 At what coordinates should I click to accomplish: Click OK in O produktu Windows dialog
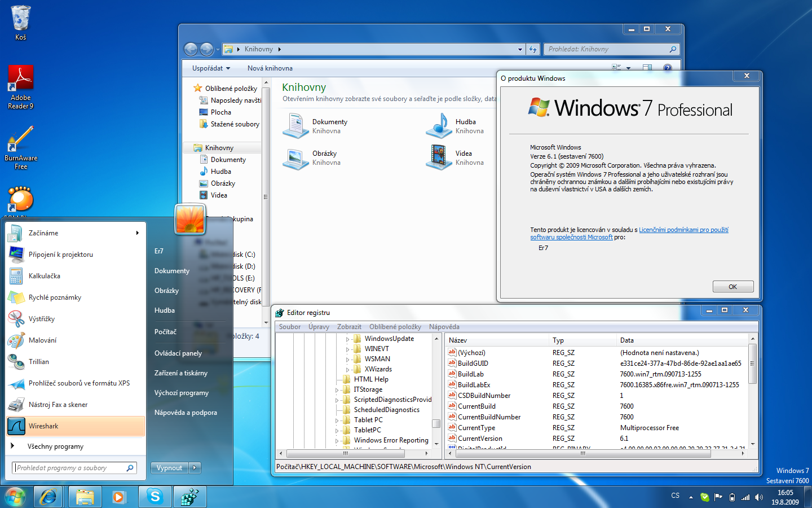point(732,287)
